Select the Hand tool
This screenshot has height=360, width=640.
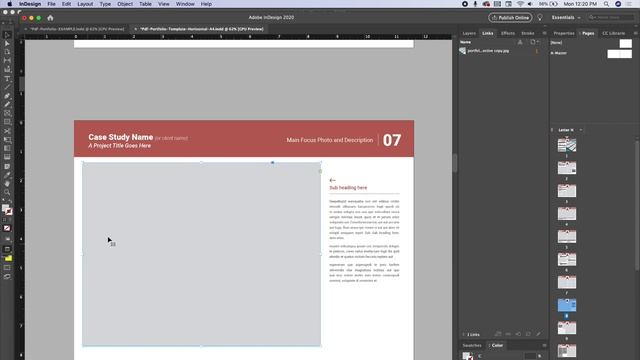[7, 184]
